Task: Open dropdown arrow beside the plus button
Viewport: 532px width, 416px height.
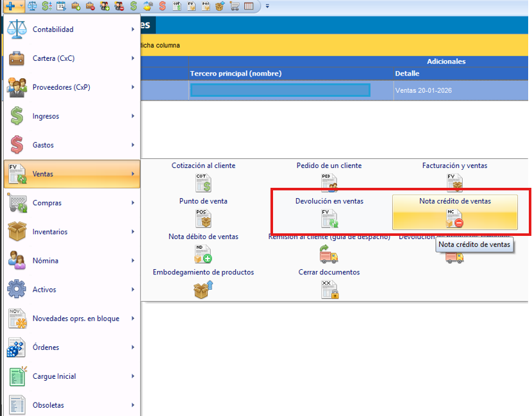Action: coord(21,6)
